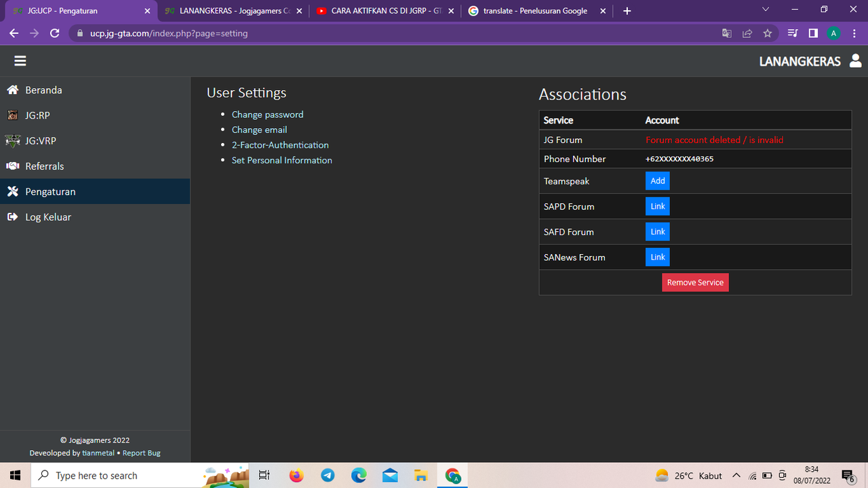Open Microsoft Edge from the taskbar
The width and height of the screenshot is (868, 488).
(x=359, y=475)
